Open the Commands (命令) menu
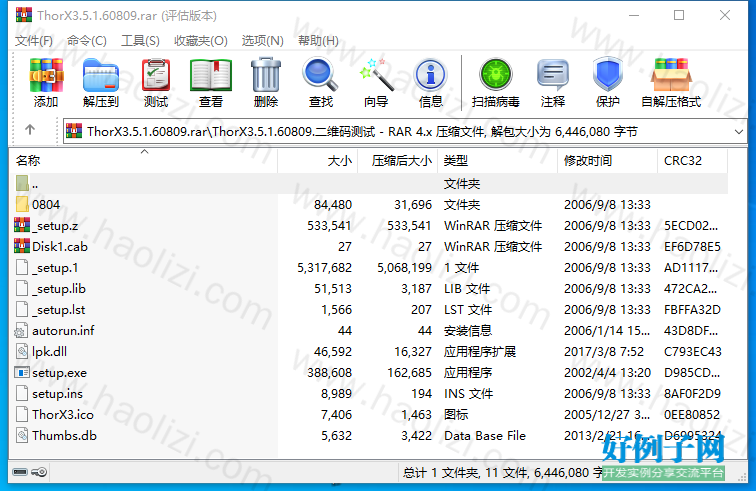The height and width of the screenshot is (491, 756). click(87, 41)
